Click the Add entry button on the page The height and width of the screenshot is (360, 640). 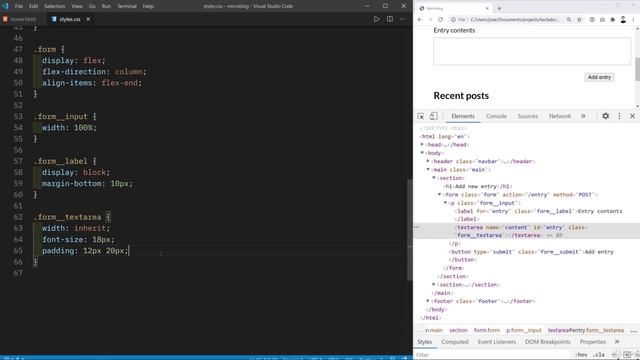(599, 77)
